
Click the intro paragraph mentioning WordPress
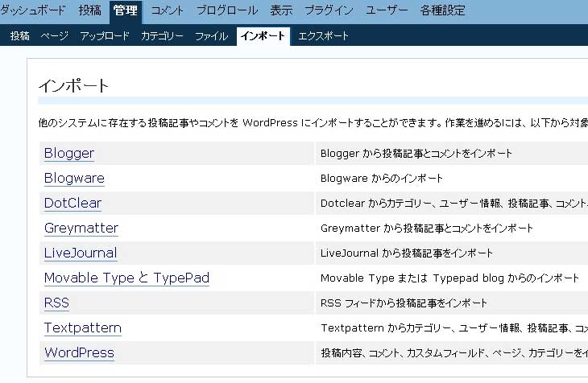[x=313, y=122]
